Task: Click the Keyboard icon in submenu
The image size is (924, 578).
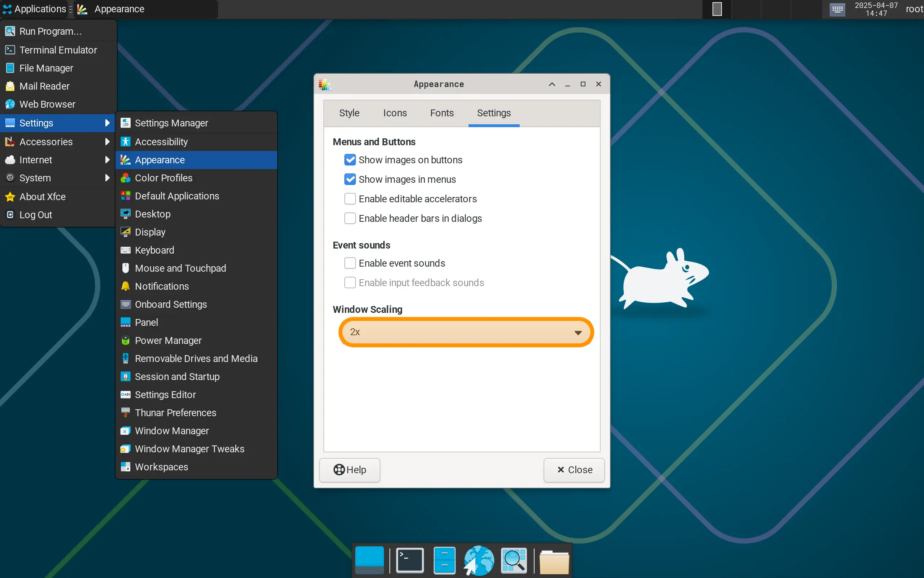Action: (125, 250)
